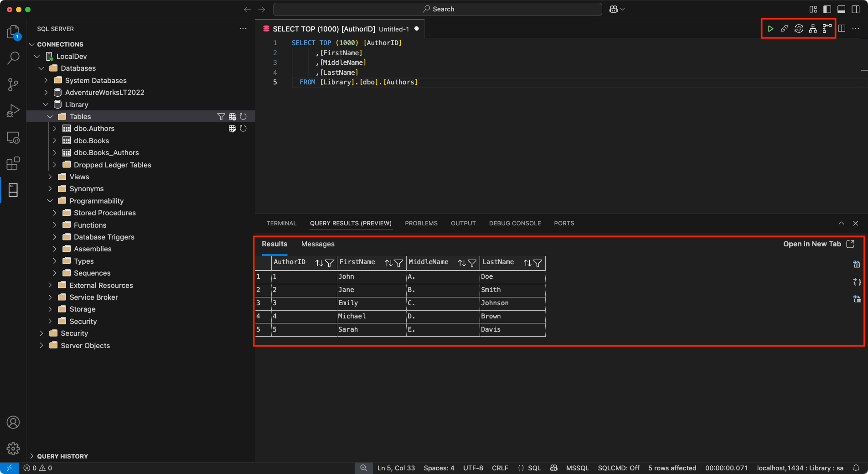Click the Search command center field

pyautogui.click(x=438, y=9)
